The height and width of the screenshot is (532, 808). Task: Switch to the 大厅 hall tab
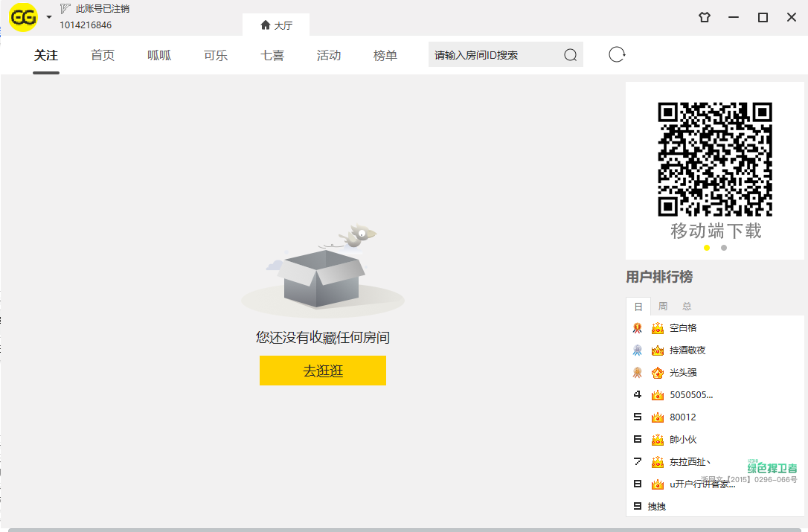(x=276, y=25)
